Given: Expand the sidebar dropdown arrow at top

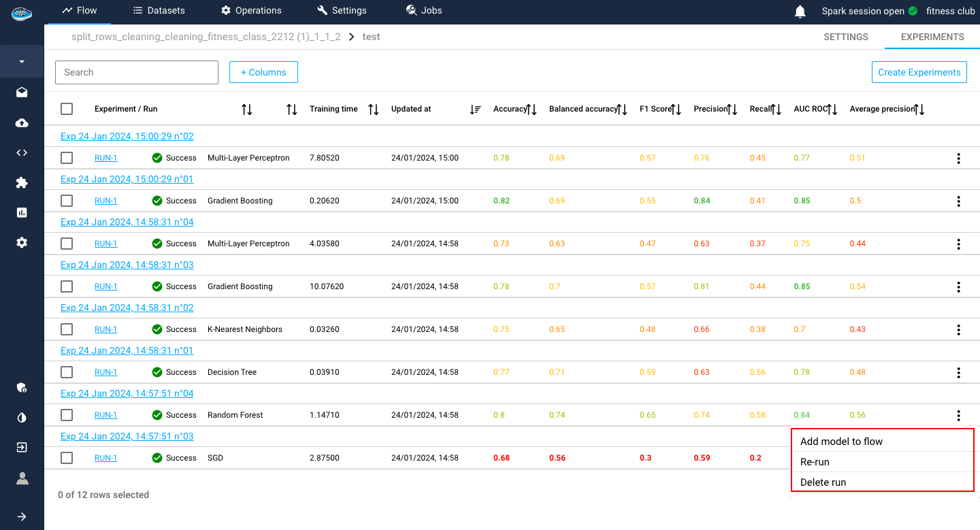Looking at the screenshot, I should point(22,62).
